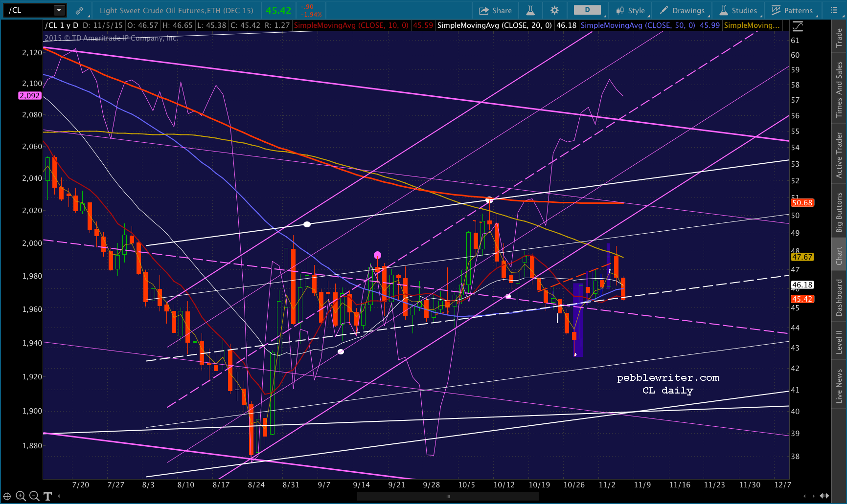Image resolution: width=847 pixels, height=504 pixels.
Task: Click the price axis scale curve icon
Action: [x=798, y=26]
